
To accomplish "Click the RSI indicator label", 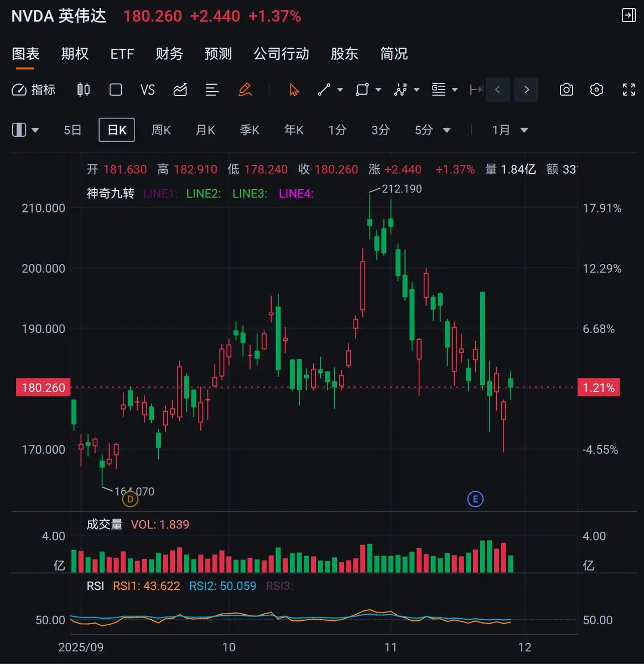I will 95,585.
